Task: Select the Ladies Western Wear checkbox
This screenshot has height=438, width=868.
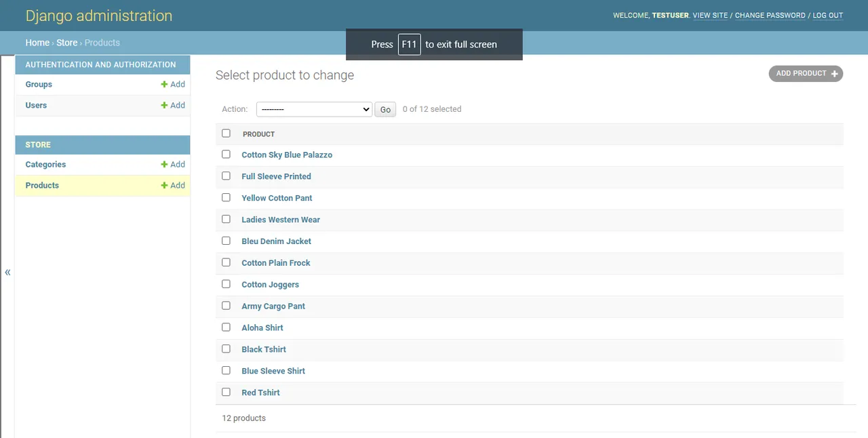Action: 226,219
